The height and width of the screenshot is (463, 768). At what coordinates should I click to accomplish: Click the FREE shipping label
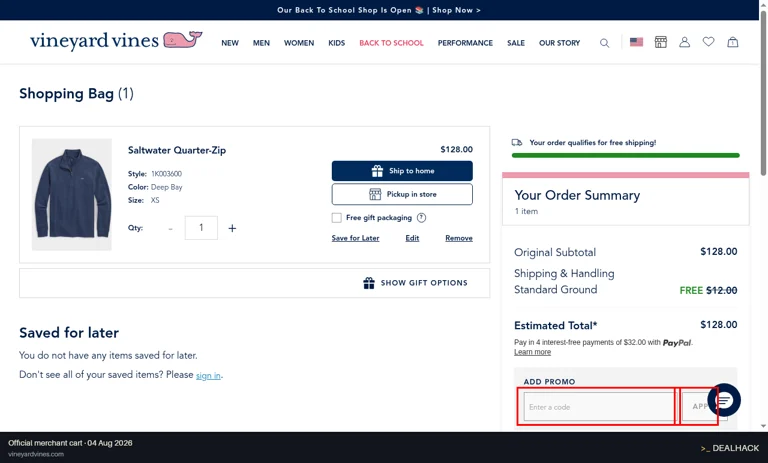coord(691,291)
